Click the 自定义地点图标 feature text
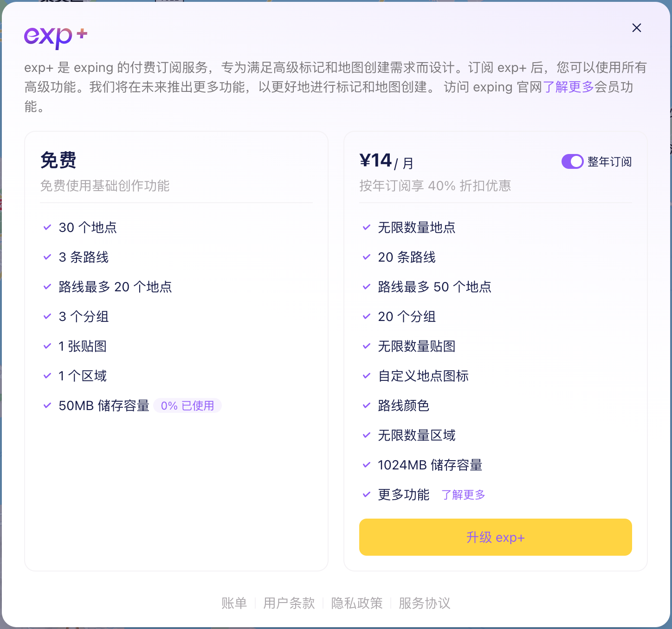 [423, 376]
